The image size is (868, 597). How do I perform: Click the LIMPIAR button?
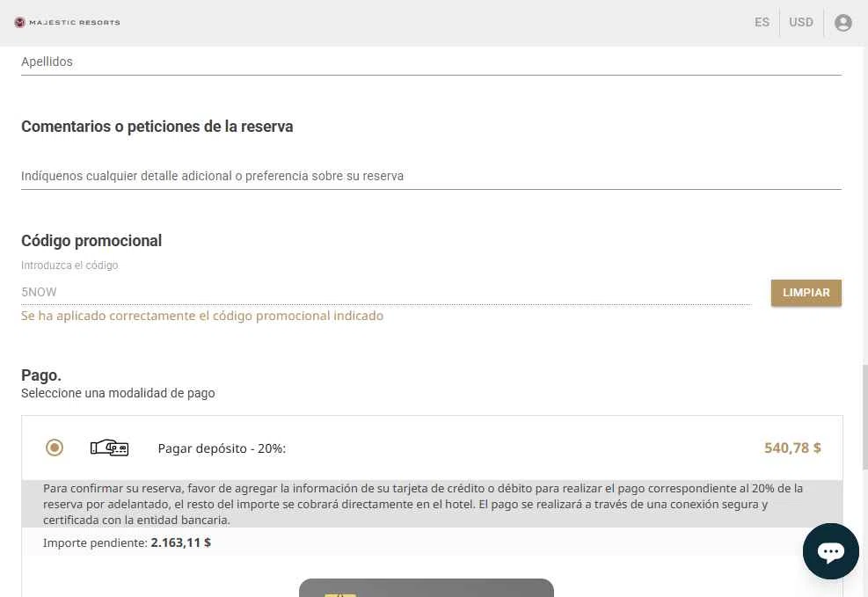click(x=806, y=293)
